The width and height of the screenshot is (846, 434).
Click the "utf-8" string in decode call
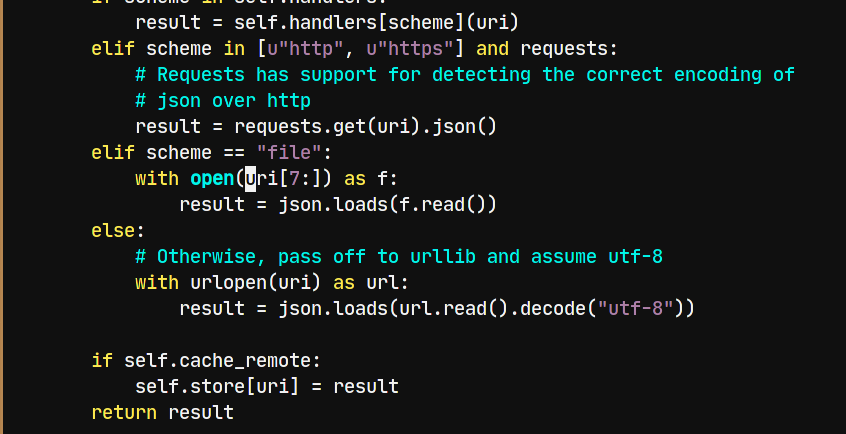[636, 309]
